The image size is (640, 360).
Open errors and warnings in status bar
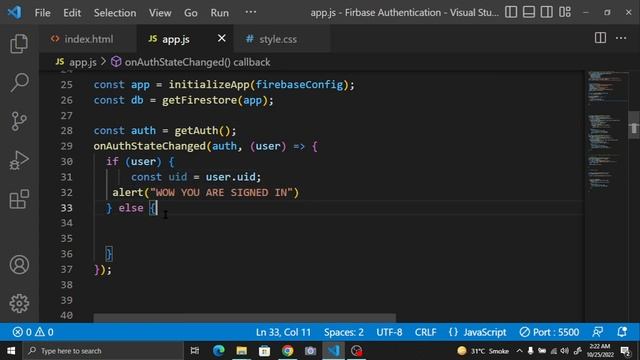(x=33, y=332)
